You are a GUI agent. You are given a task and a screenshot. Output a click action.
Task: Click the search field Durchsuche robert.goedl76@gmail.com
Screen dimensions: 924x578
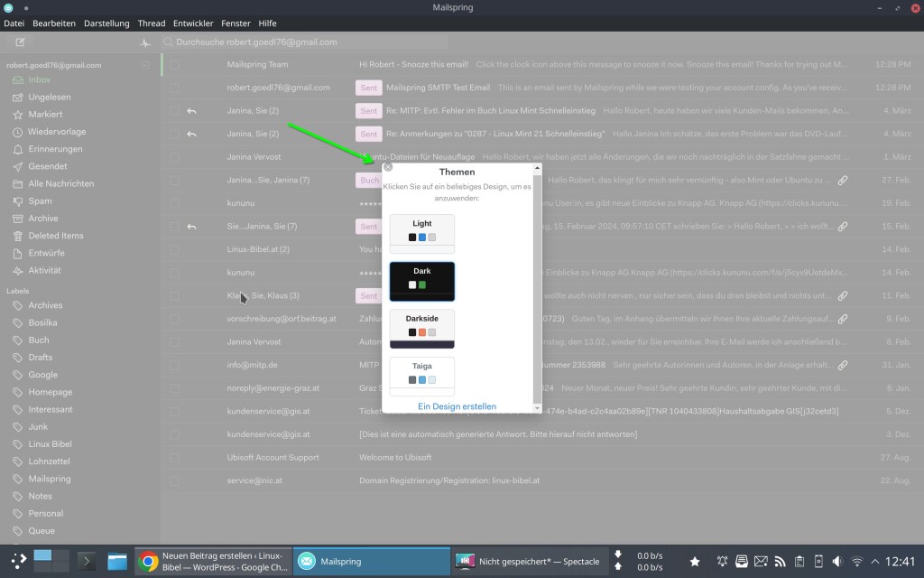[x=305, y=42]
